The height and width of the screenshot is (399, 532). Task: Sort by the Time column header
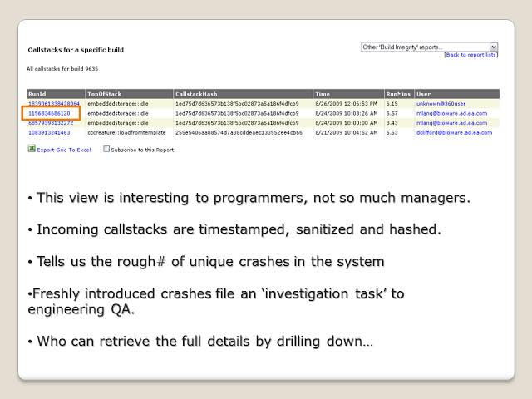pos(323,94)
